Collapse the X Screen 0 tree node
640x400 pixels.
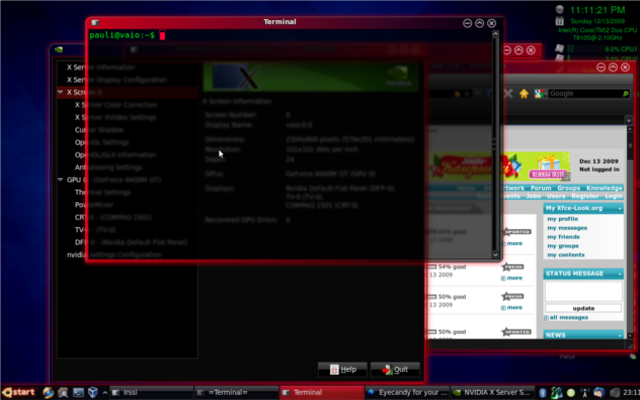(x=60, y=92)
